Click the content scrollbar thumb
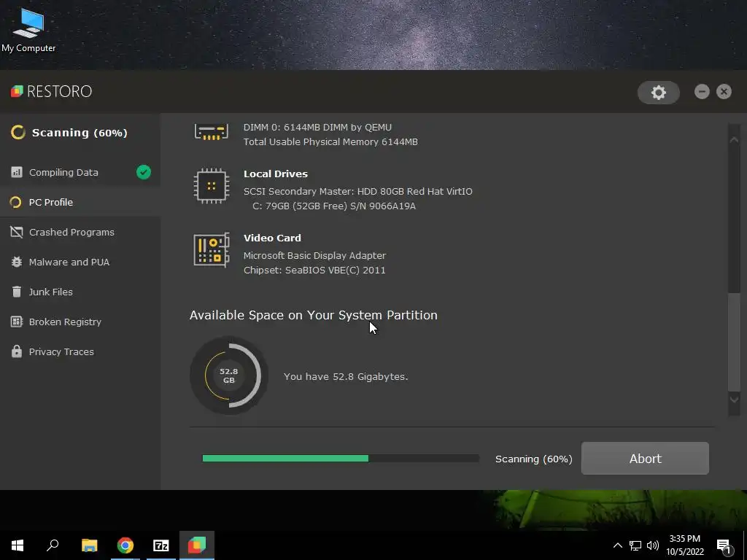This screenshot has width=747, height=560. pyautogui.click(x=734, y=342)
